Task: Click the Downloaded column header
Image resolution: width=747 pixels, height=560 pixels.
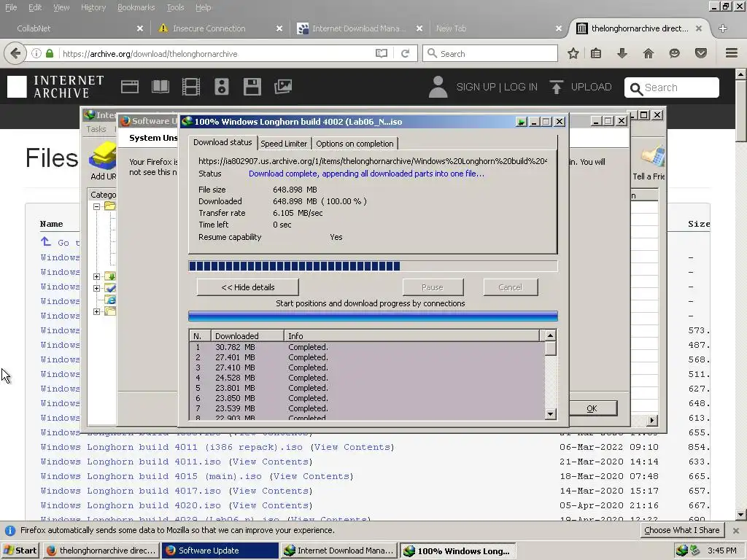Action: [247, 335]
